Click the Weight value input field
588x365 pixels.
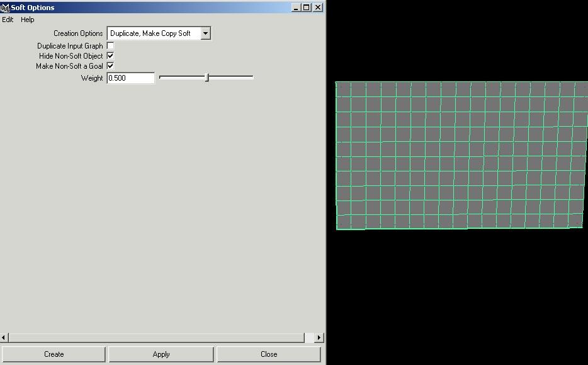[x=130, y=78]
